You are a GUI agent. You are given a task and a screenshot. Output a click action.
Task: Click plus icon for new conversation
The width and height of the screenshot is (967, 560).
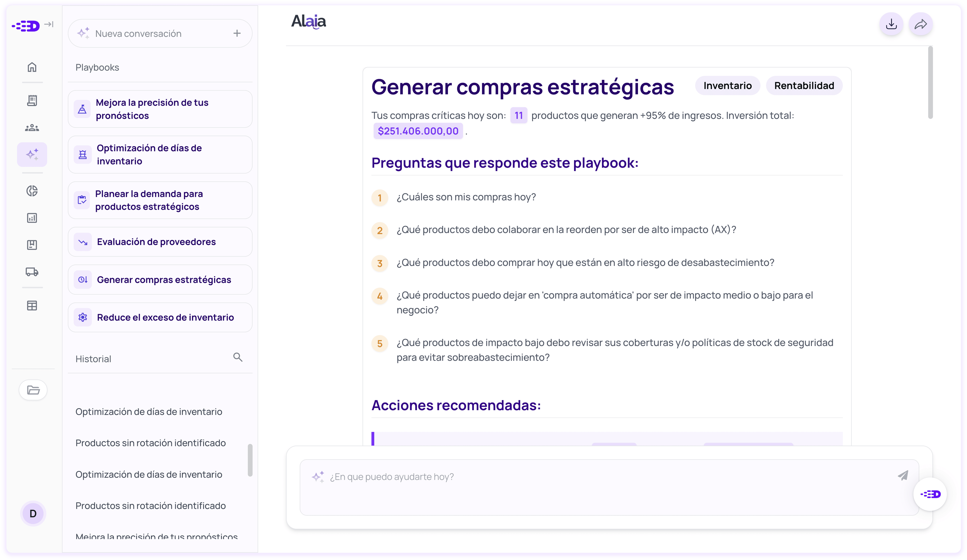coord(237,33)
